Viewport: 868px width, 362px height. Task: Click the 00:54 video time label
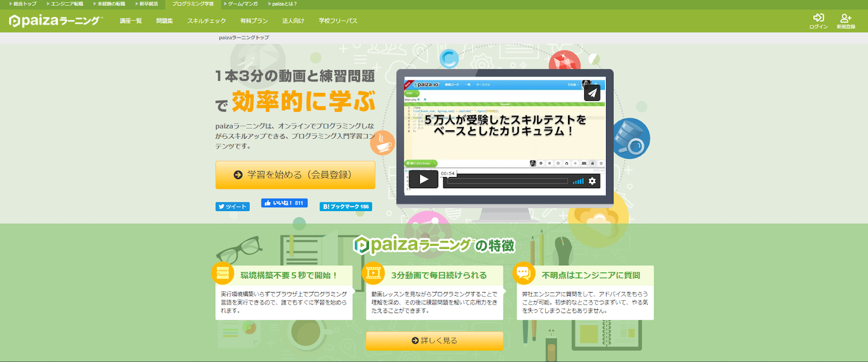448,174
